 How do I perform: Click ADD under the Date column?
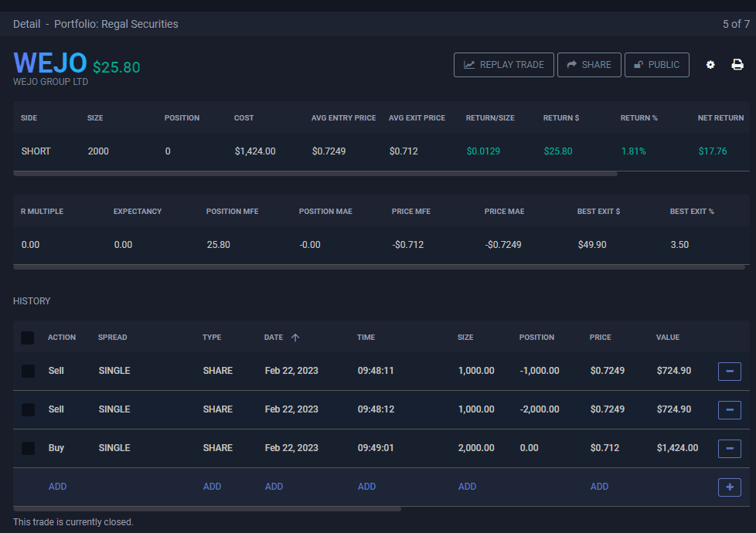pyautogui.click(x=274, y=487)
